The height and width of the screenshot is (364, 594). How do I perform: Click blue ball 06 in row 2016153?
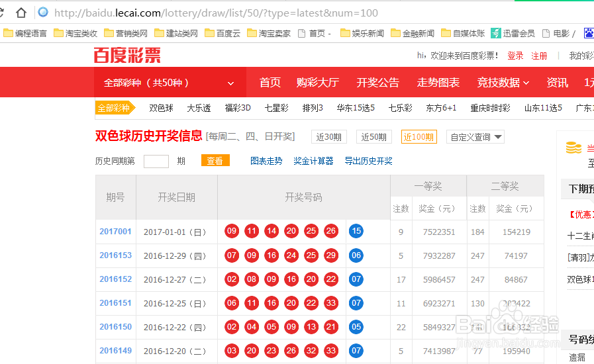pyautogui.click(x=356, y=255)
